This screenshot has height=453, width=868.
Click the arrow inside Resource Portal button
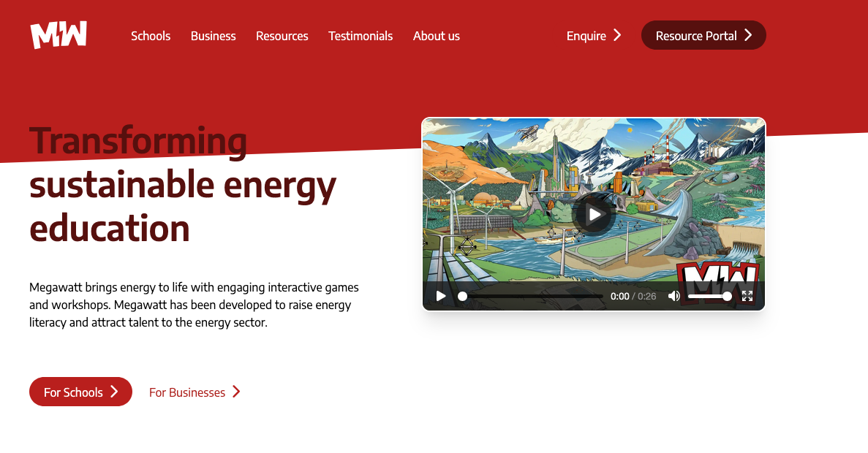[748, 35]
